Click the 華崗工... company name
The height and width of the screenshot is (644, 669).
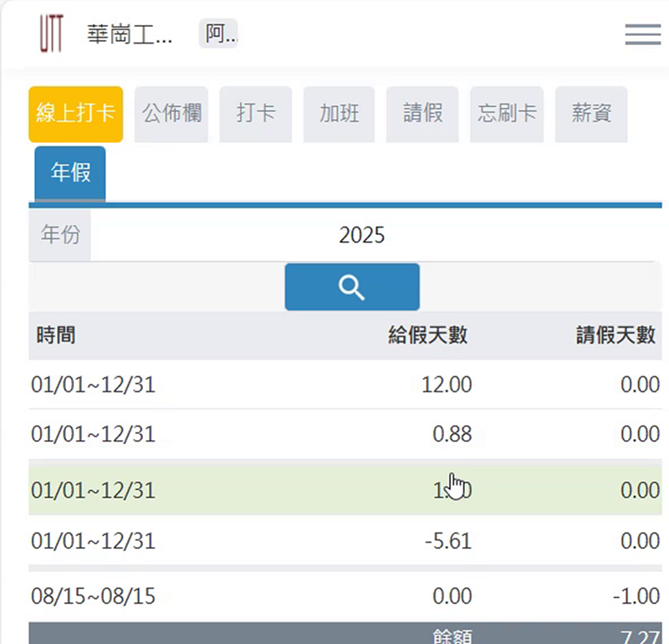click(x=130, y=34)
